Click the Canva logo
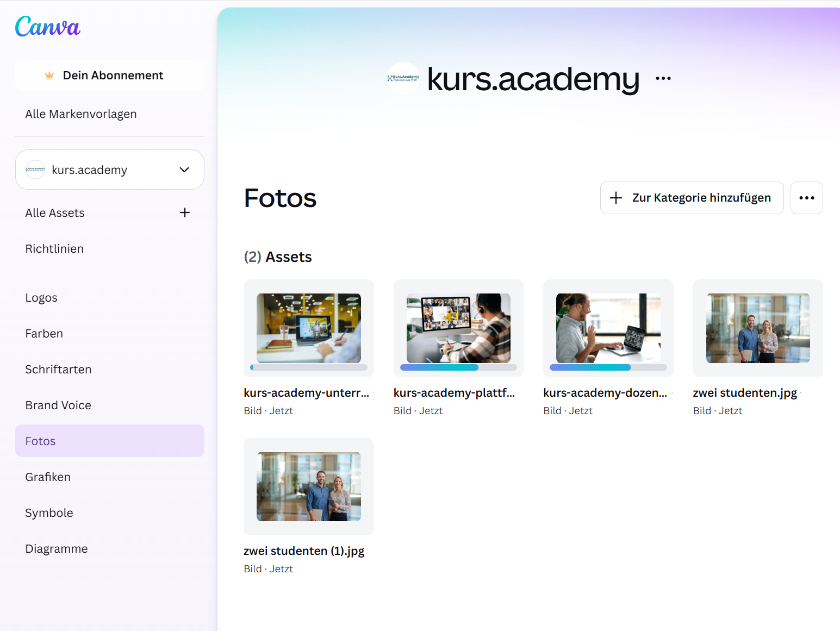 pos(47,26)
